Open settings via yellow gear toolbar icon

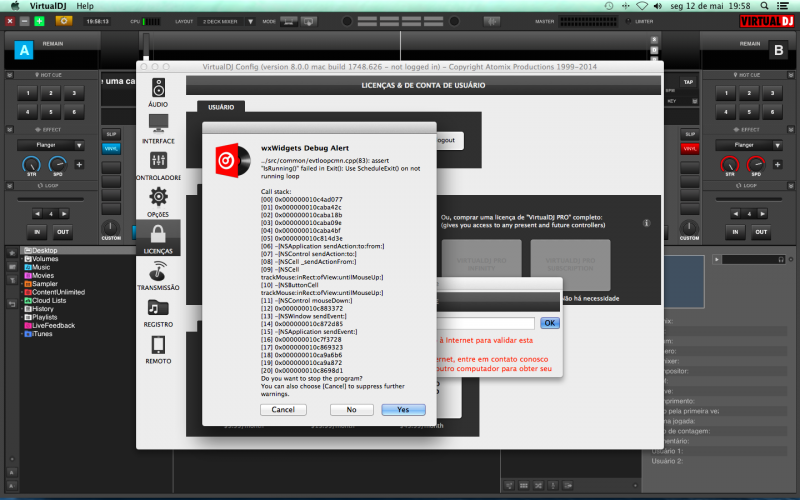(x=64, y=21)
